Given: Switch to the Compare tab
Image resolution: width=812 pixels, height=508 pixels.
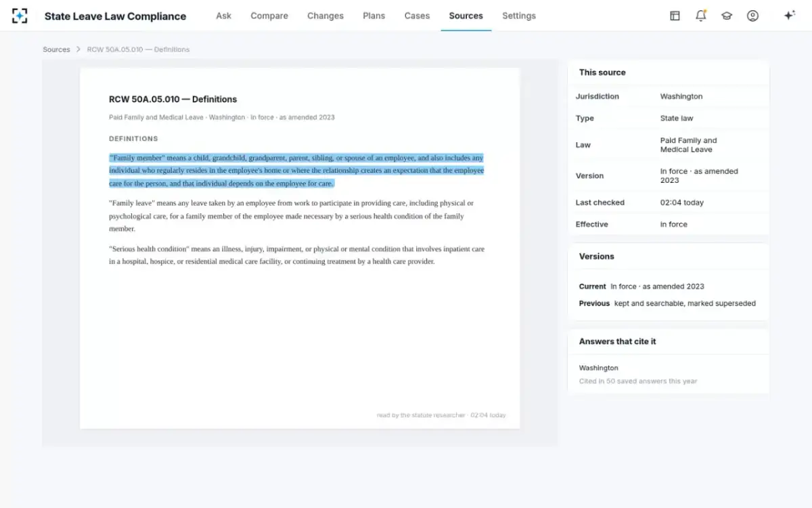Looking at the screenshot, I should pyautogui.click(x=269, y=16).
